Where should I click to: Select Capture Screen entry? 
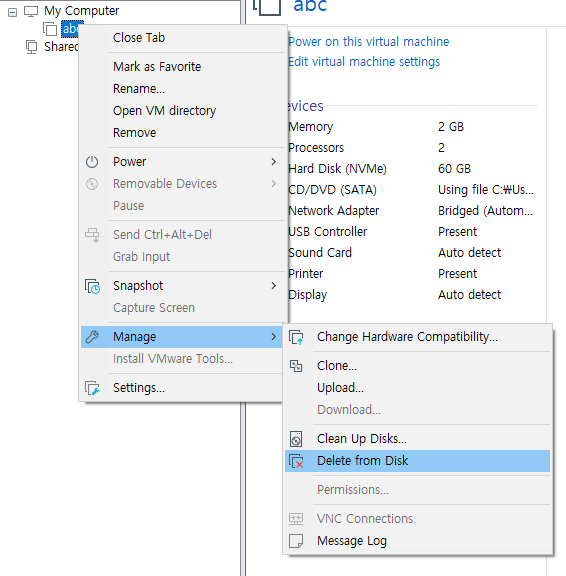pos(183,307)
